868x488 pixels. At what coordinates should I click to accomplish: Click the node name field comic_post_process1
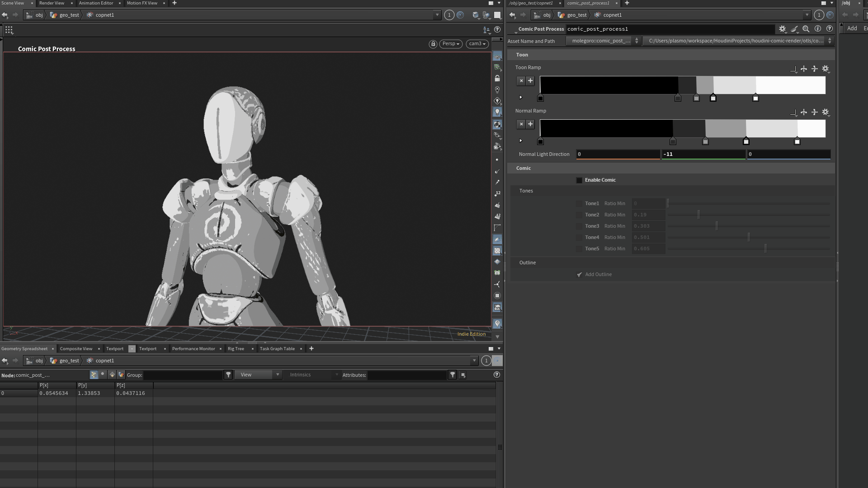coord(669,29)
